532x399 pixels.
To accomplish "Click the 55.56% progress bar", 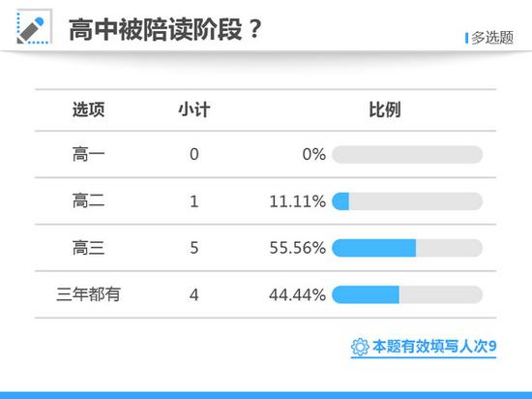I will click(407, 248).
